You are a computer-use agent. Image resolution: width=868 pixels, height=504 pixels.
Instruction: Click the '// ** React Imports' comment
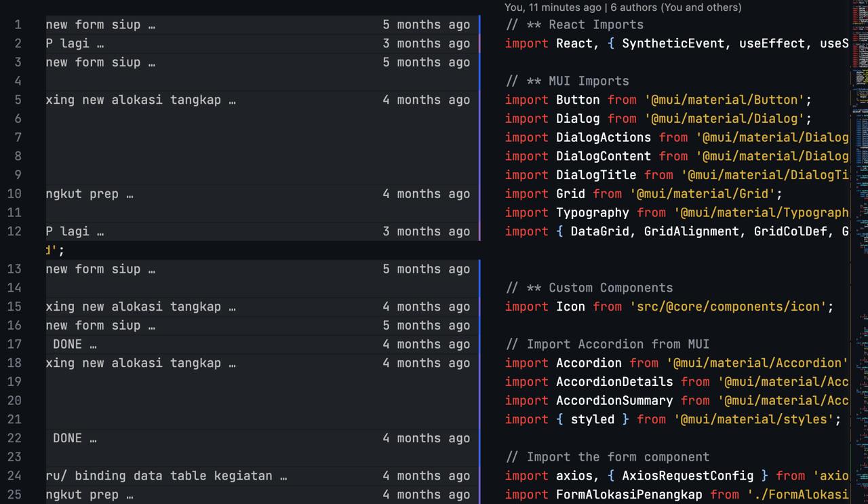pos(574,24)
